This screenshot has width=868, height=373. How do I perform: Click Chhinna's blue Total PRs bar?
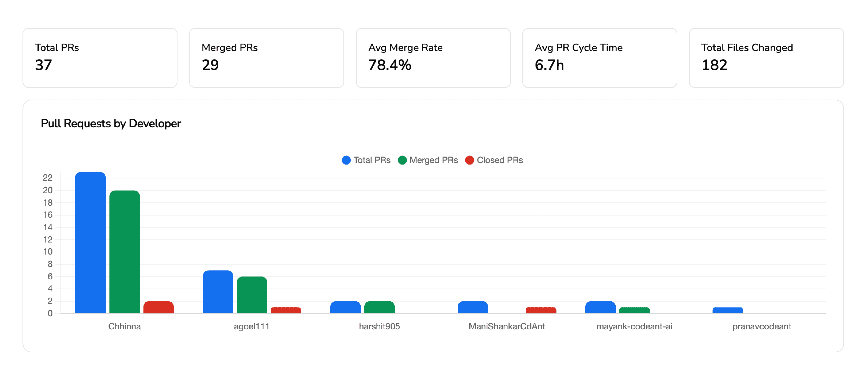pos(90,243)
